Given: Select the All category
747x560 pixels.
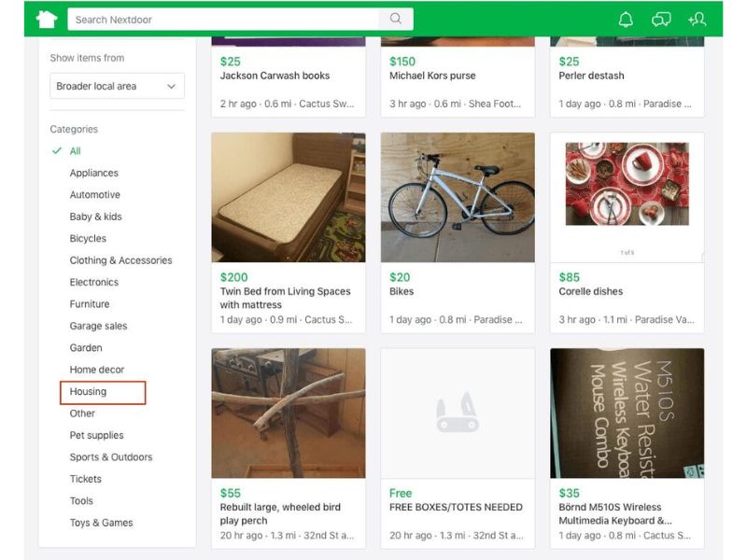Looking at the screenshot, I should coord(76,151).
